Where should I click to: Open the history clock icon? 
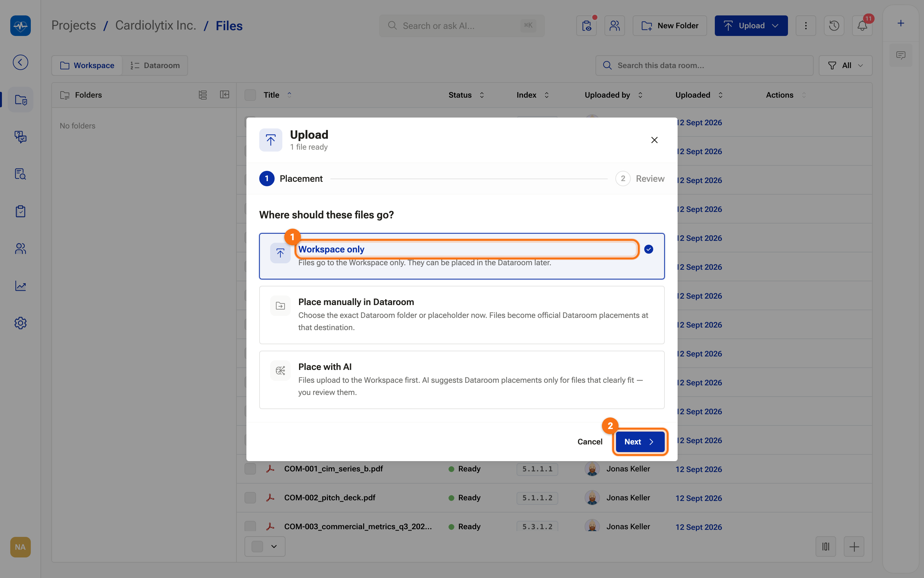point(834,26)
